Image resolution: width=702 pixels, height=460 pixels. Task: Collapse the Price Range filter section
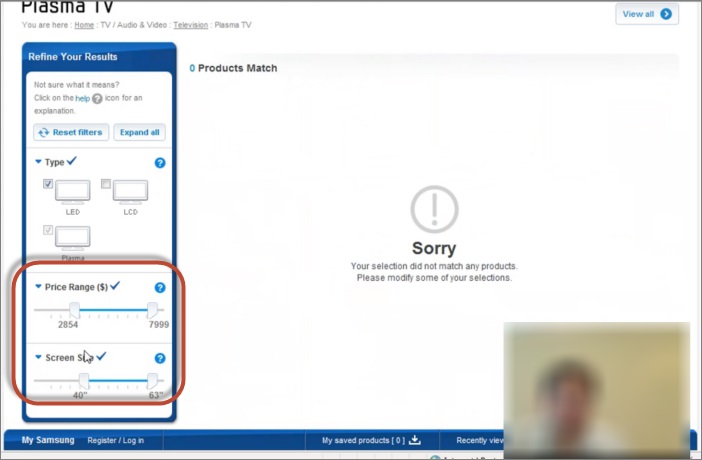pos(38,287)
